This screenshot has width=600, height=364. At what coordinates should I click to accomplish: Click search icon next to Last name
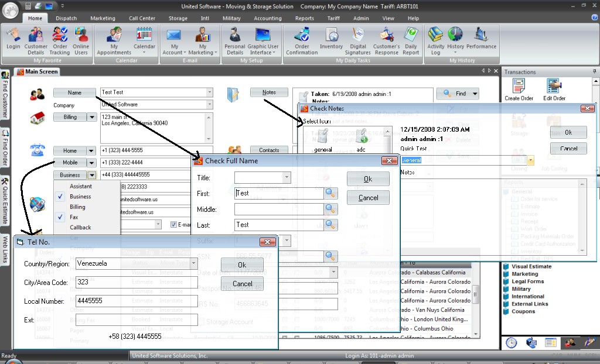(x=330, y=225)
